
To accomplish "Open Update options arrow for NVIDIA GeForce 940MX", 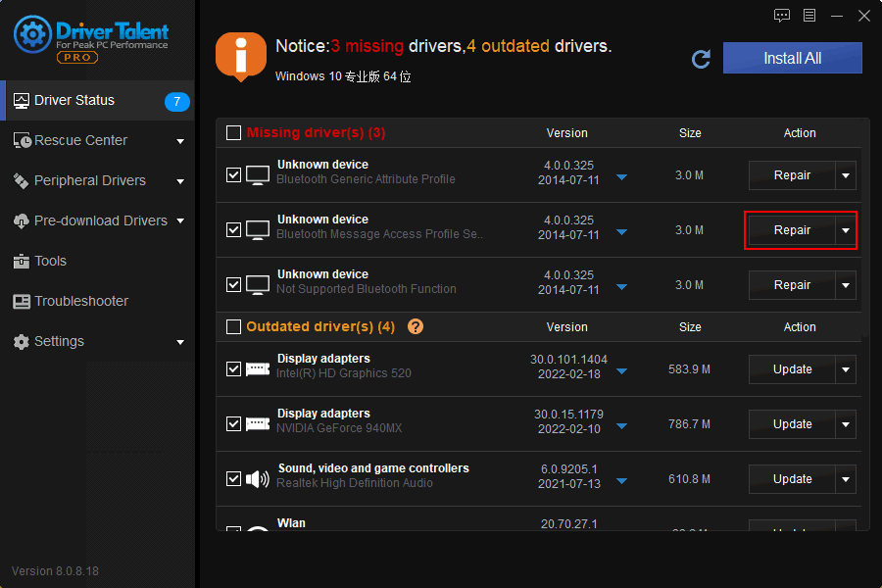I will coord(846,424).
